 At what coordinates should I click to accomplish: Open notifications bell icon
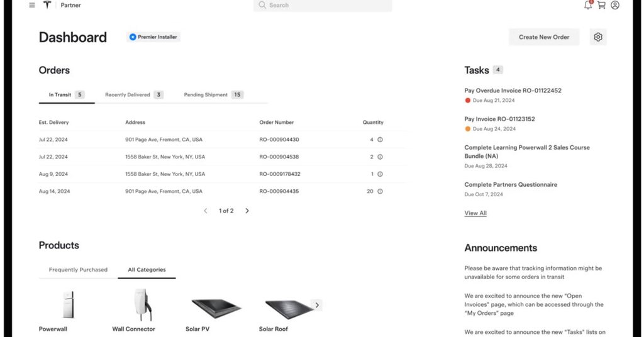click(x=588, y=5)
